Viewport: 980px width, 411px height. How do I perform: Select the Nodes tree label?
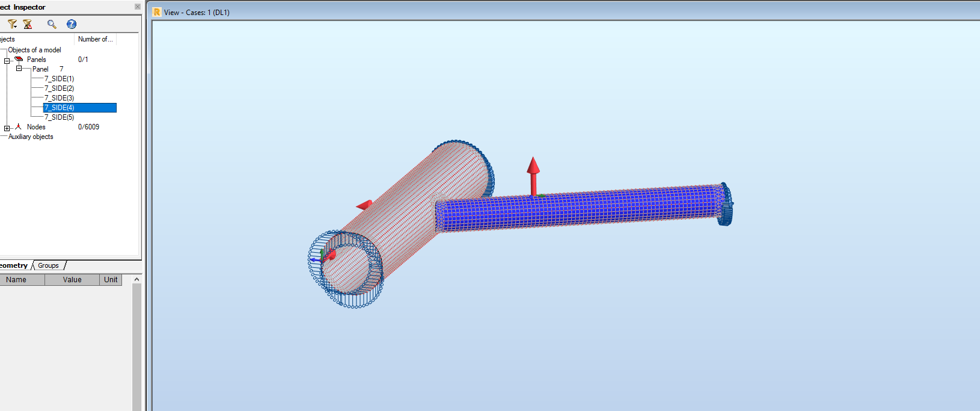(36, 127)
